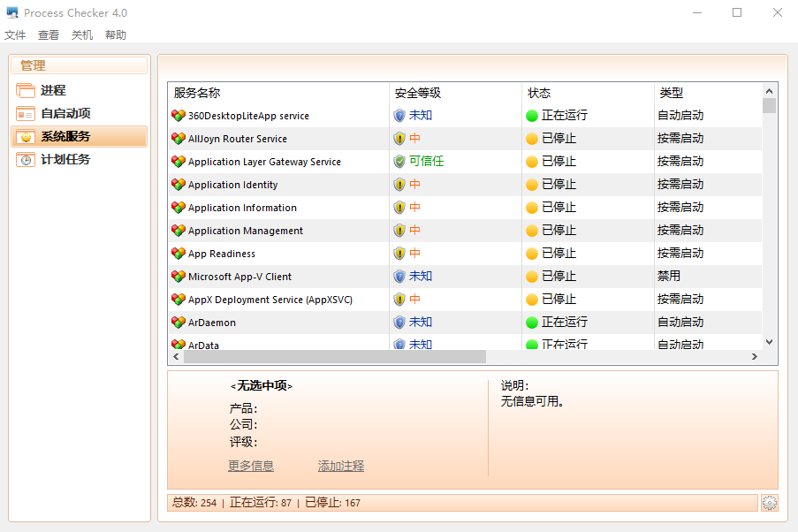Click the yellow stopped icon of Application Identity
Screen dimensions: 798x532
click(531, 184)
